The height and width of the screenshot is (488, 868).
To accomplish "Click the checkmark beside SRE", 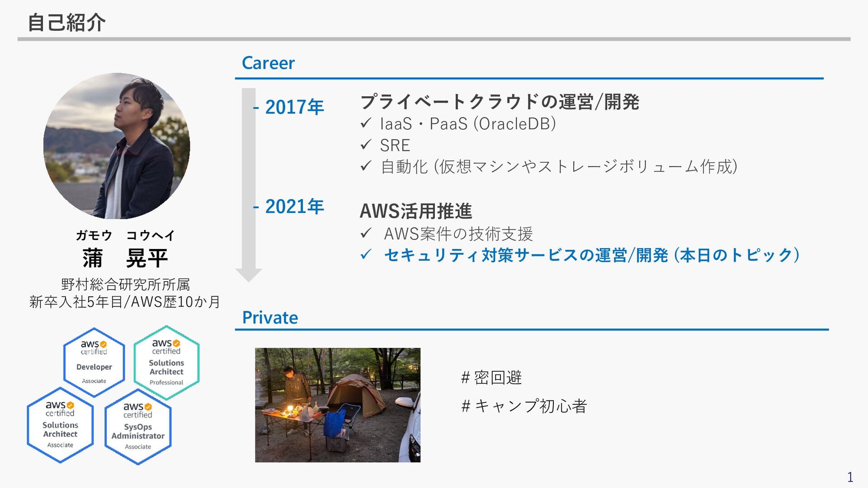I will [366, 145].
